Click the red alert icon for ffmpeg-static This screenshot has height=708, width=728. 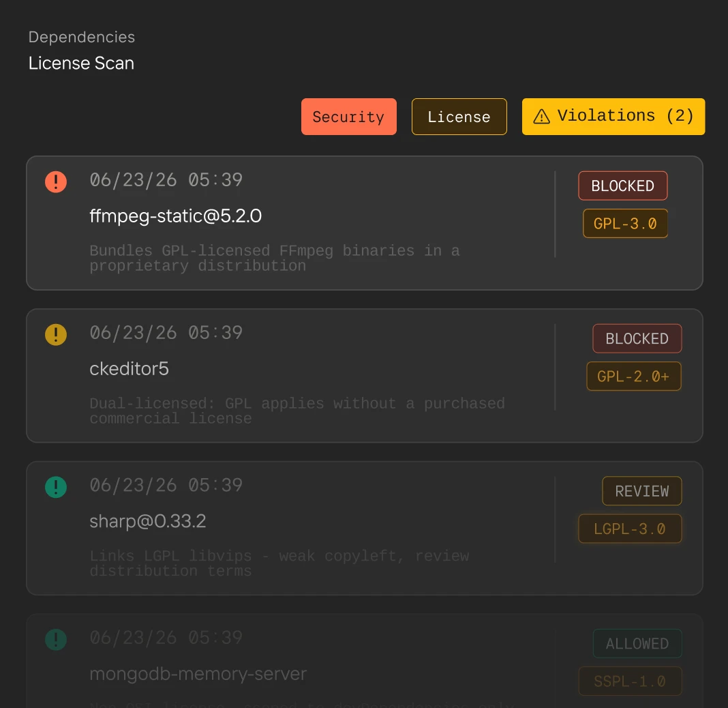pos(56,181)
